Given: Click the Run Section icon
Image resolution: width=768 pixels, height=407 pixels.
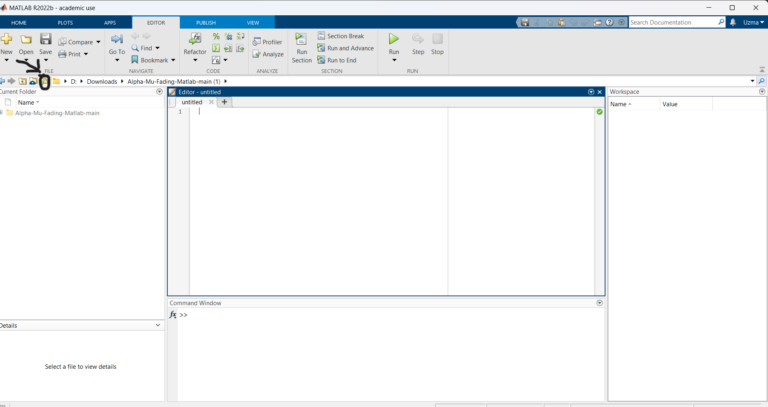Looking at the screenshot, I should pyautogui.click(x=301, y=39).
